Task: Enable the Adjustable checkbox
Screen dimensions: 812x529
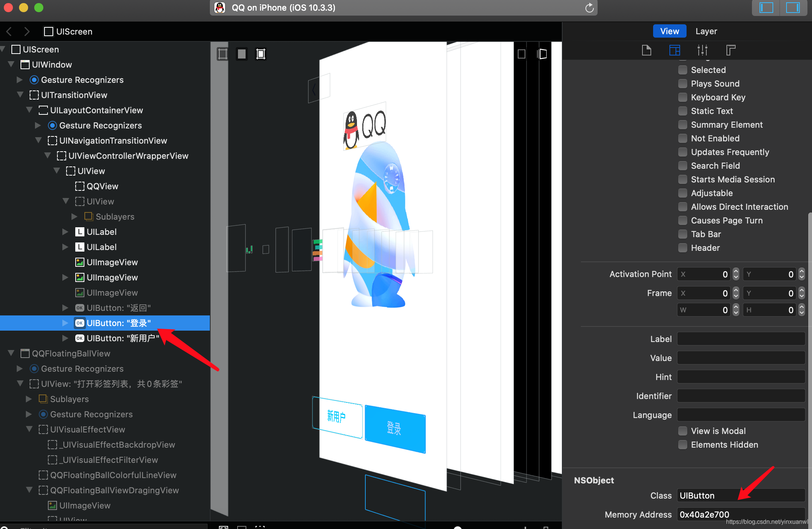Action: point(683,193)
